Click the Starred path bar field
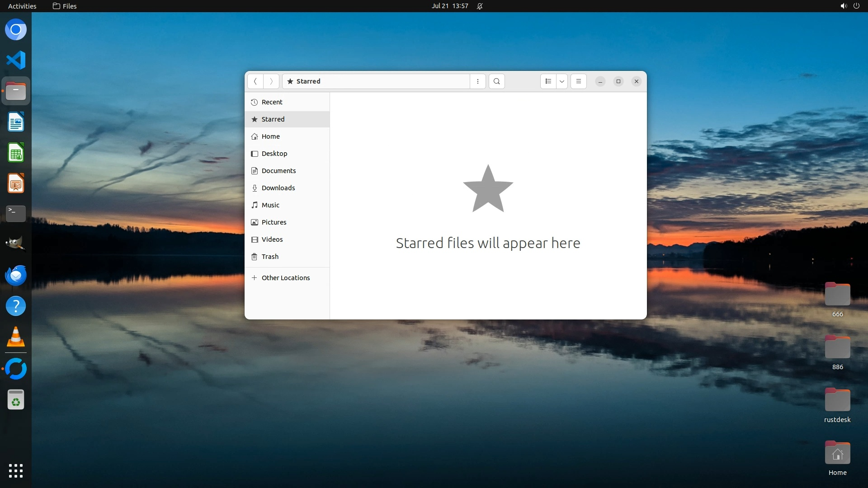This screenshot has height=488, width=868. (375, 81)
